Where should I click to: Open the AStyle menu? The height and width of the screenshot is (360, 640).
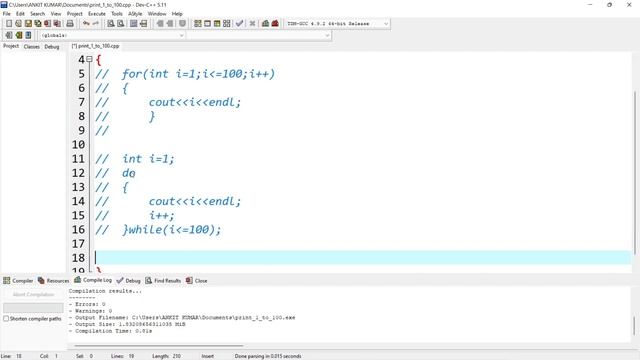tap(135, 13)
